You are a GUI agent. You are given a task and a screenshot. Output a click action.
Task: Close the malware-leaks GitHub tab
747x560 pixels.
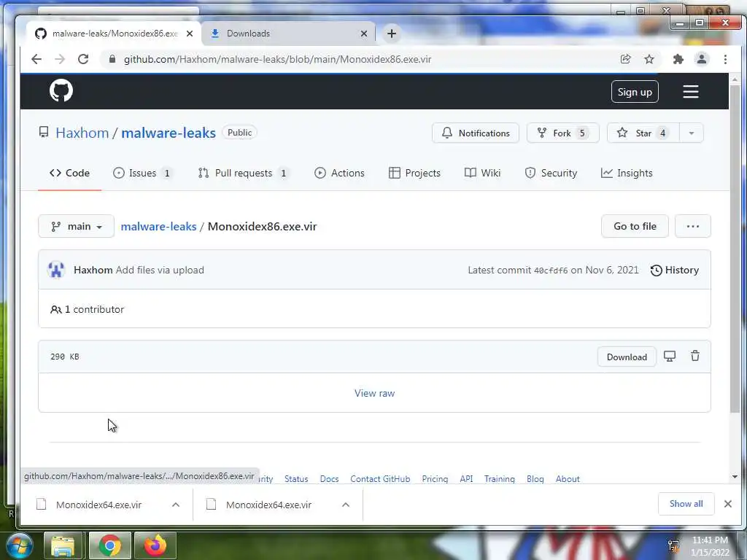(x=190, y=34)
